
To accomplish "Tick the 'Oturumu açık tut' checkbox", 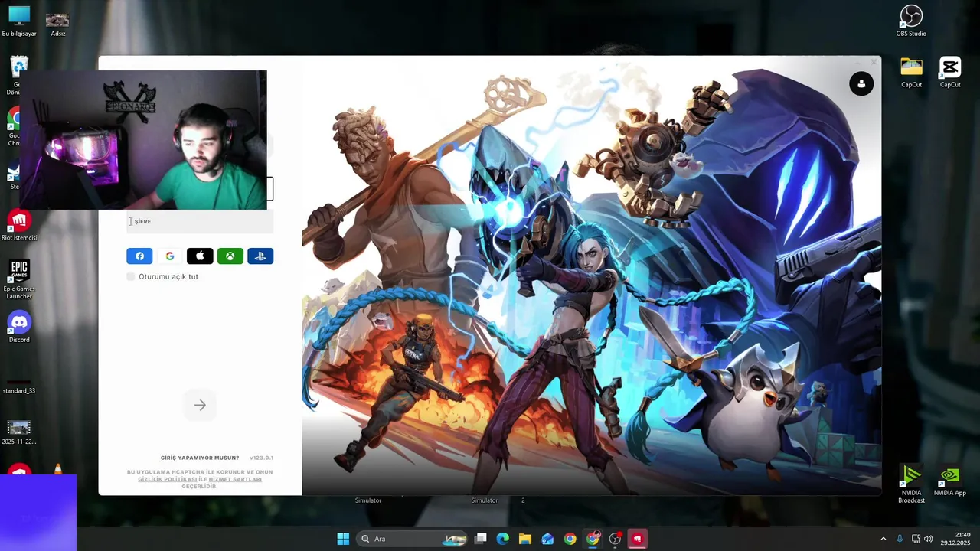I will point(131,276).
